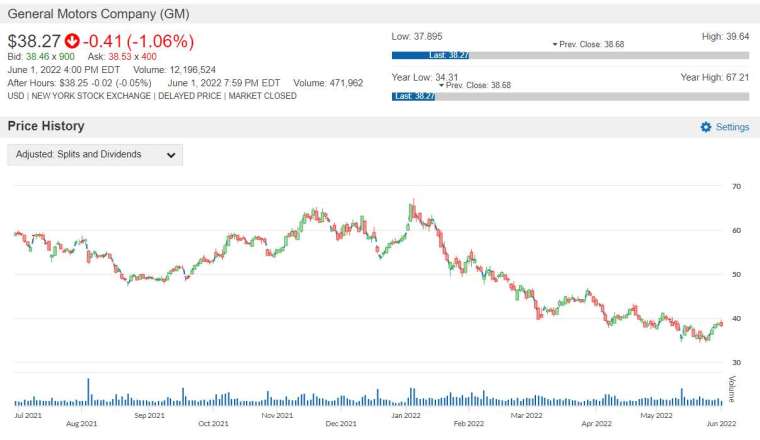760x440 pixels.
Task: Click the Price History heading
Action: [x=46, y=126]
